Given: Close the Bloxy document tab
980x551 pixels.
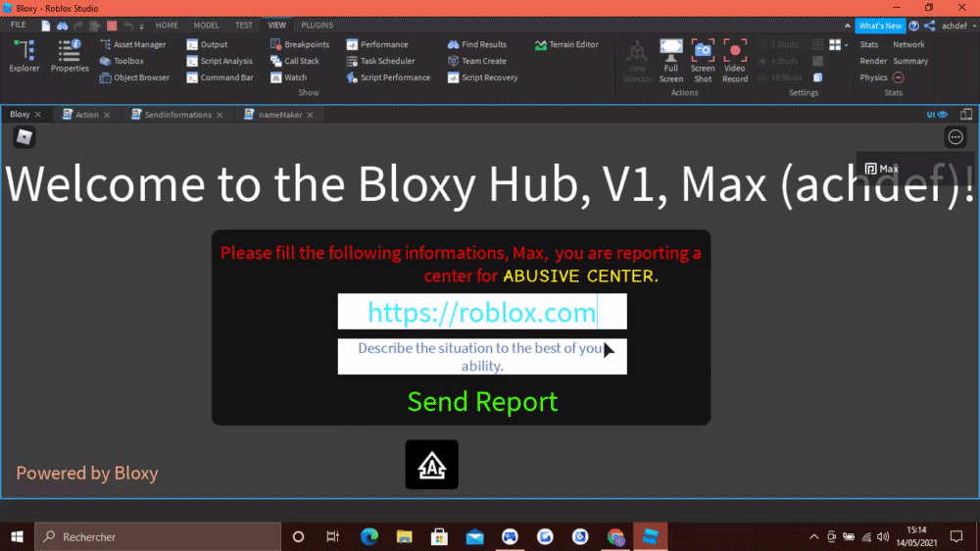Looking at the screenshot, I should pos(38,115).
